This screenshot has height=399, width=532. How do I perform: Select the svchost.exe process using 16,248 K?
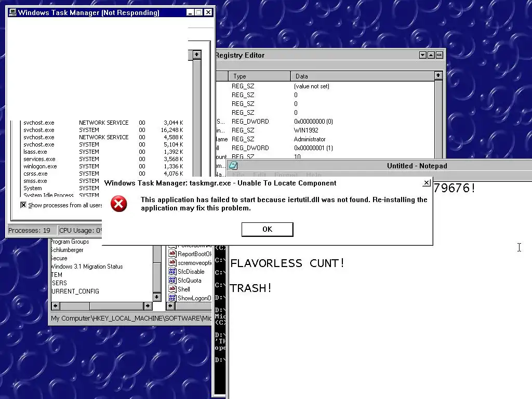coord(103,130)
